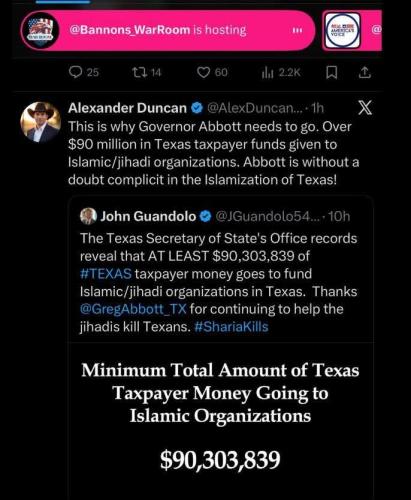Open the reply comment icon showing 25
The height and width of the screenshot is (500, 411).
click(x=76, y=72)
